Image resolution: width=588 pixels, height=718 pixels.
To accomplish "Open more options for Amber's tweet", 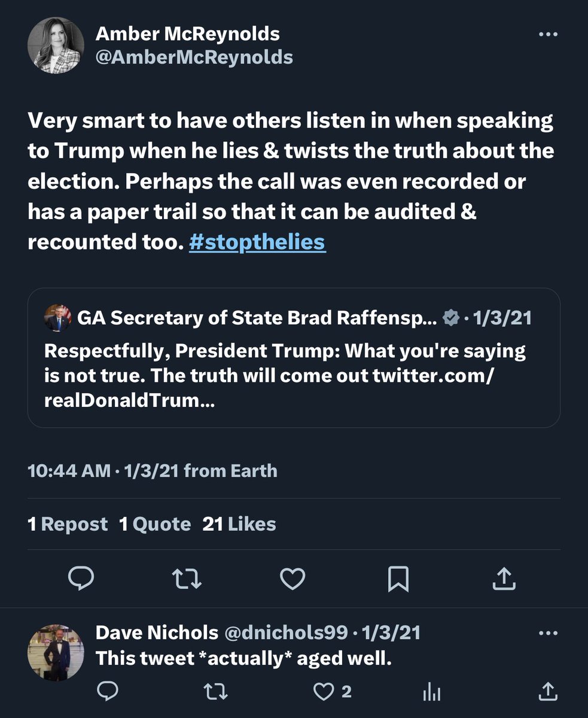I will (x=547, y=35).
